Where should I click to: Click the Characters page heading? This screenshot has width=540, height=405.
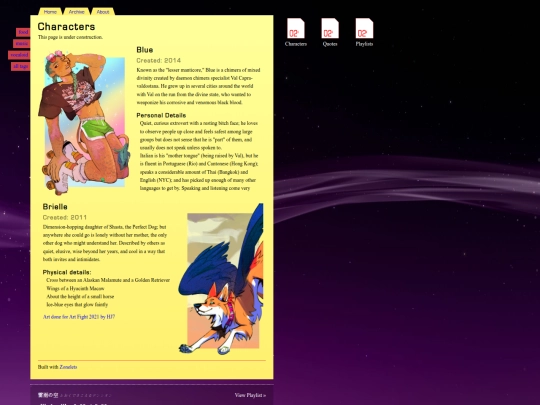click(x=66, y=27)
